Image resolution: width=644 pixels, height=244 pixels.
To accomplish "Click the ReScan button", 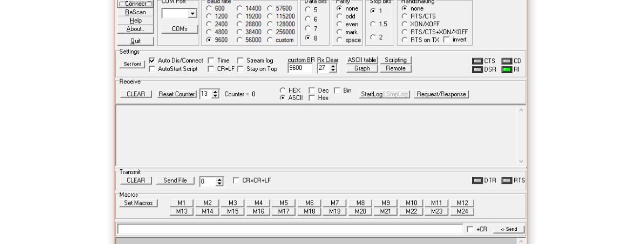I will [x=136, y=12].
